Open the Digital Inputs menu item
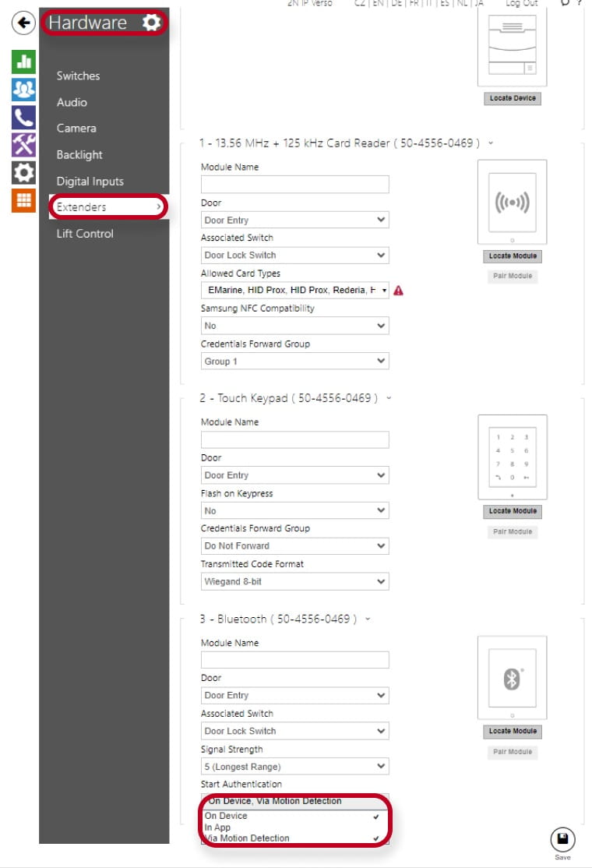 [90, 181]
